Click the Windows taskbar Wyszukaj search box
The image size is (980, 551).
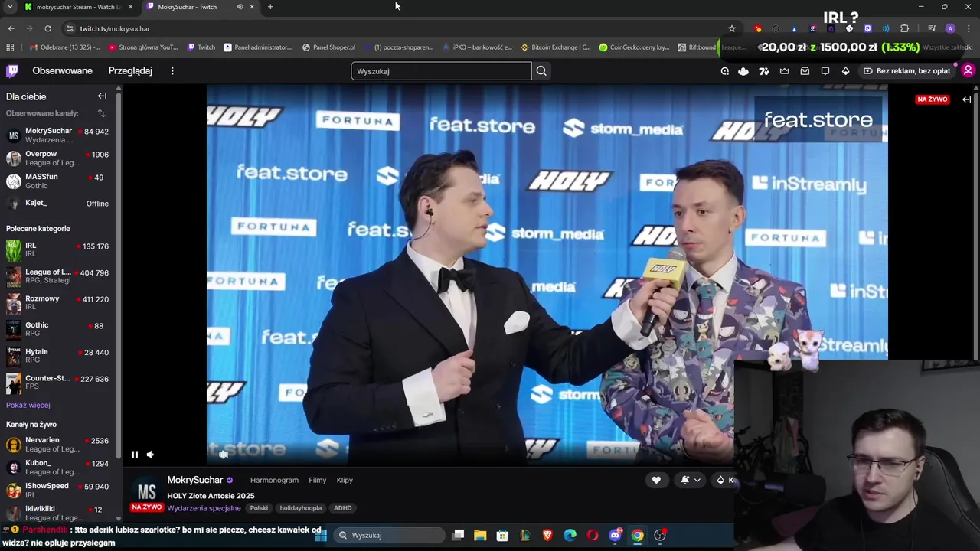click(x=389, y=535)
